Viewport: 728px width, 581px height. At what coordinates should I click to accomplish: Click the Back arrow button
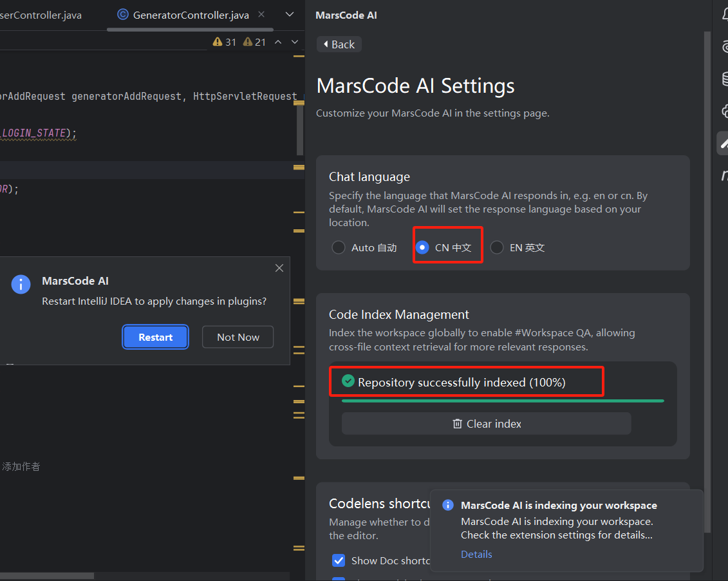coord(339,44)
